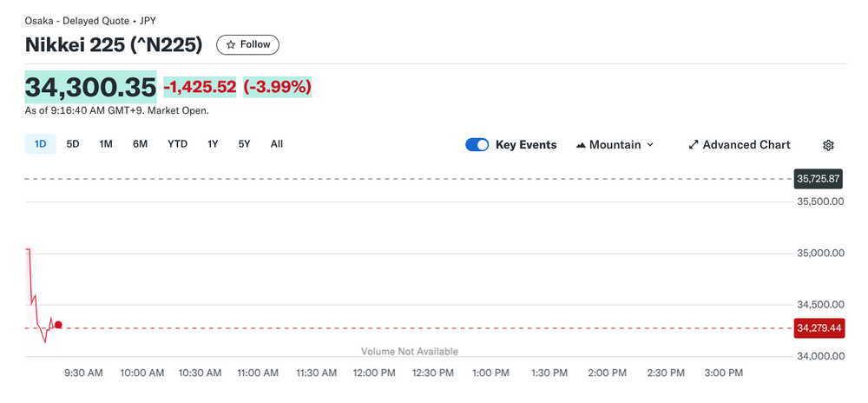Screen dimensions: 868x403
Task: Click the 35,725.87 previous close label
Action: click(818, 179)
